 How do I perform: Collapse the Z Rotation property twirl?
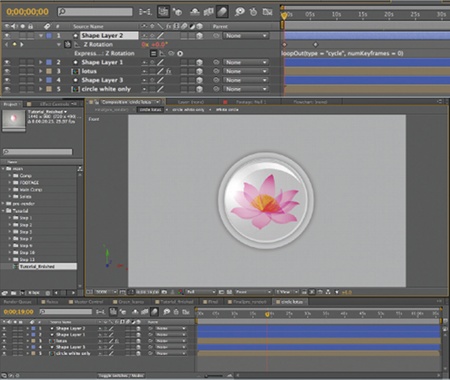click(59, 44)
